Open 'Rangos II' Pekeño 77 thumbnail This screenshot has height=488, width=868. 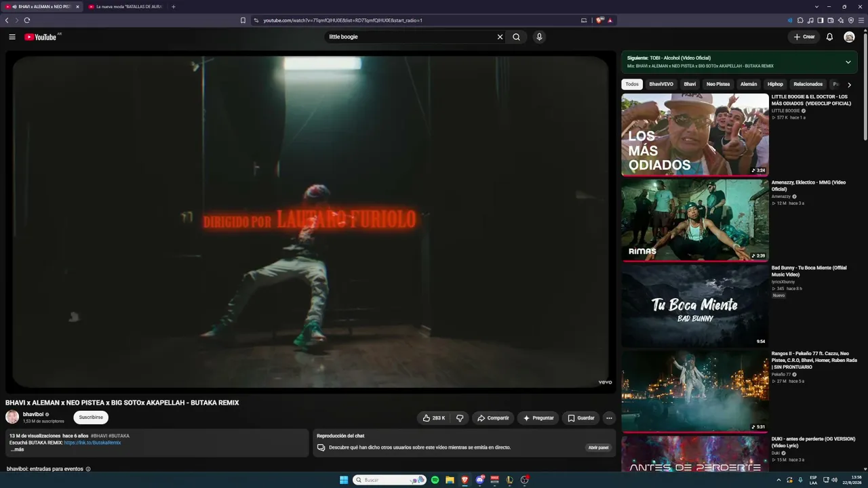point(695,391)
